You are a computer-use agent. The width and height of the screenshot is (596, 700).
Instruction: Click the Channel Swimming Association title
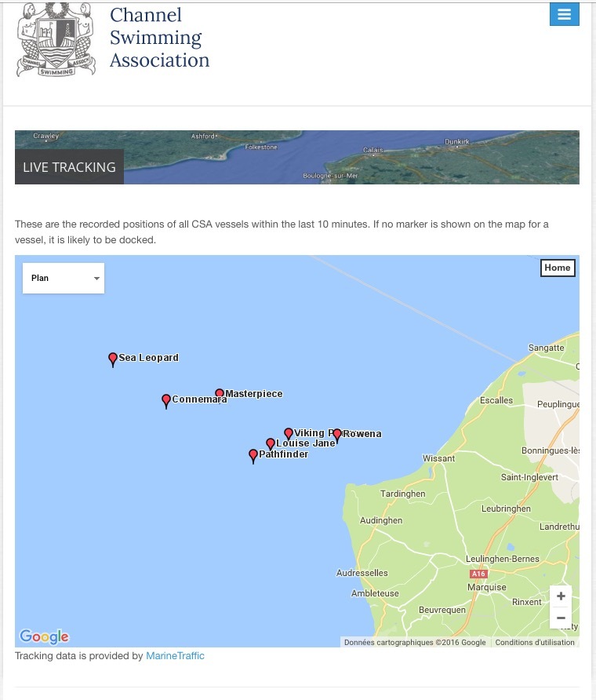(159, 38)
